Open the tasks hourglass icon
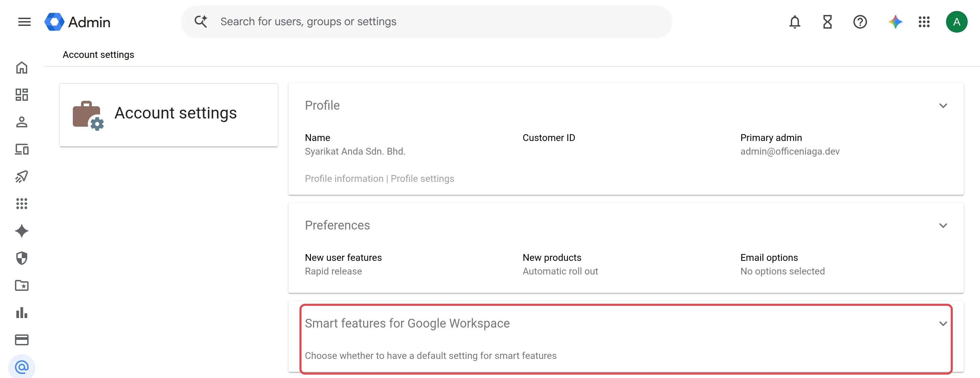 point(827,22)
